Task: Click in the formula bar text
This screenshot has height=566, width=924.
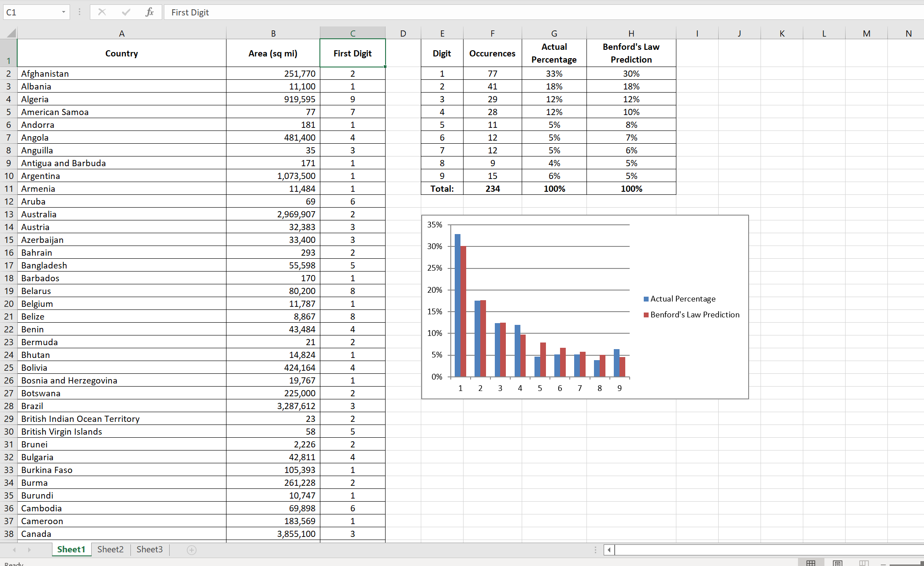Action: point(190,12)
